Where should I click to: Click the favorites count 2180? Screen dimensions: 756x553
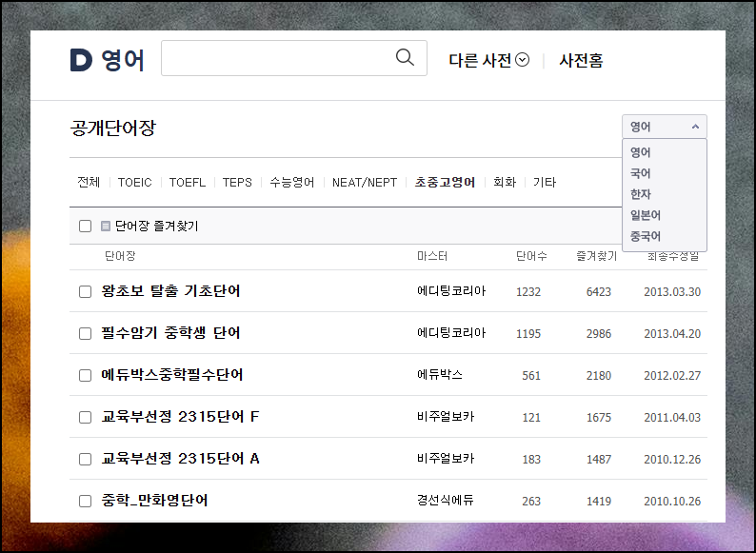[598, 376]
